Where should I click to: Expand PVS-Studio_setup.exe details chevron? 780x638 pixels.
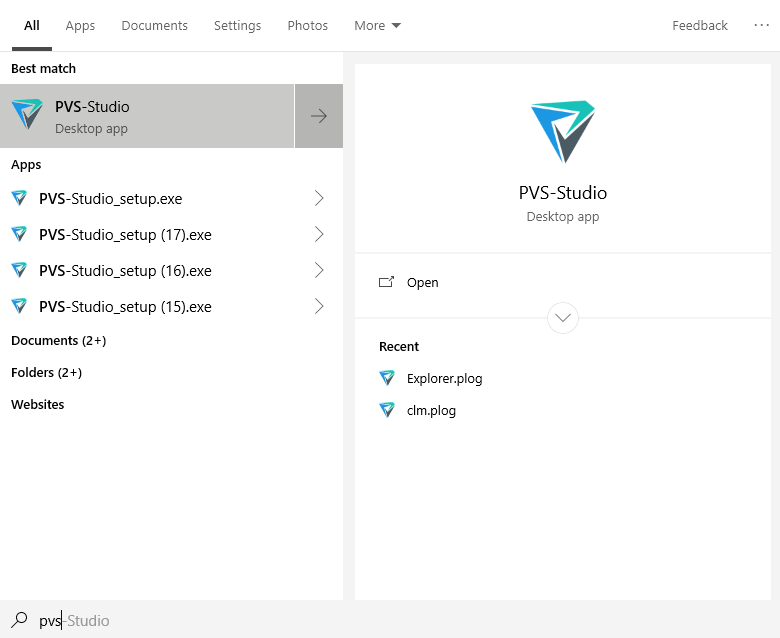point(319,198)
